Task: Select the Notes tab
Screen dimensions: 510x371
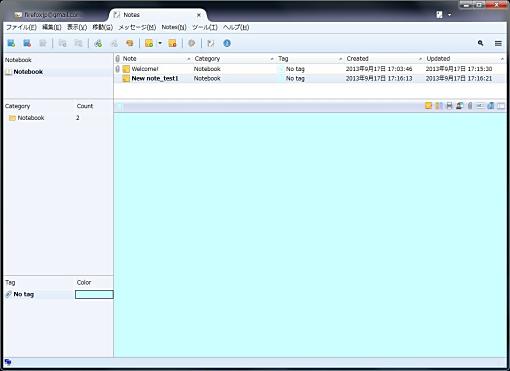Action: (157, 15)
